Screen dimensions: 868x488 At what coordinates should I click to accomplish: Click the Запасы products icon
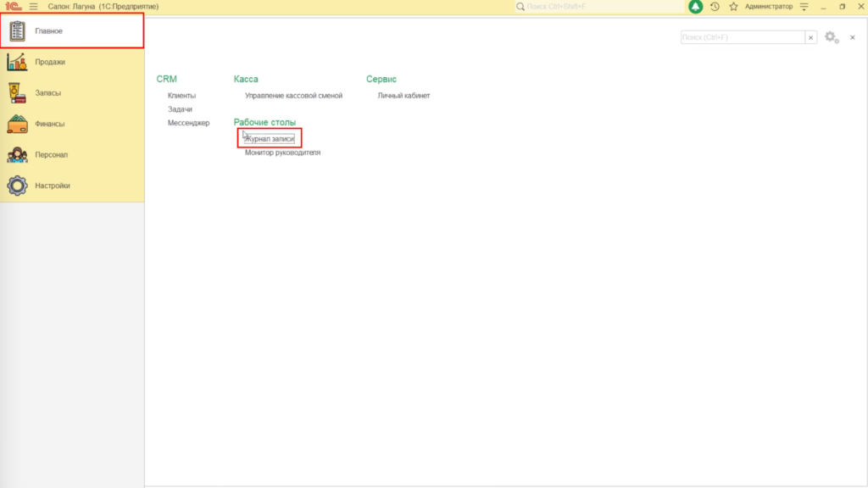click(17, 93)
